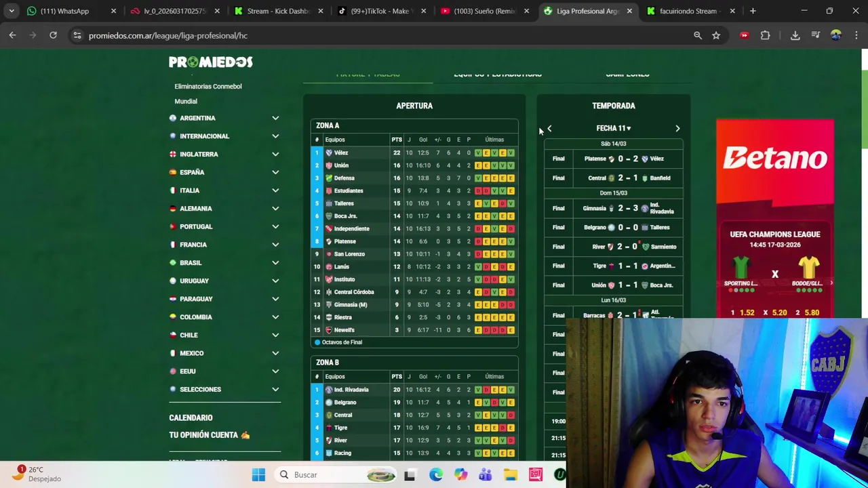
Task: Switch to the Sueño (Remix) YouTube tab
Action: 484,11
